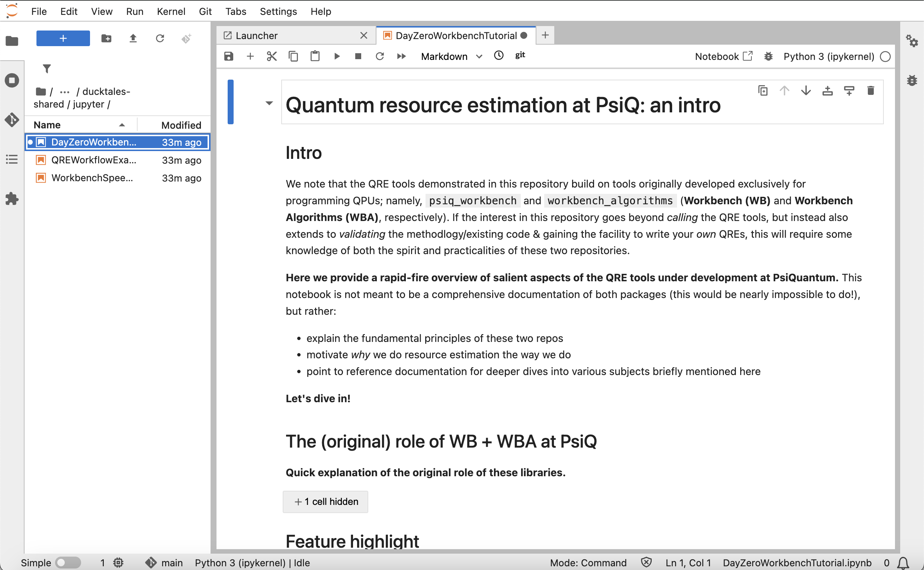924x570 pixels.
Task: Select DayZeroWorkben... file in browser
Action: 118,142
